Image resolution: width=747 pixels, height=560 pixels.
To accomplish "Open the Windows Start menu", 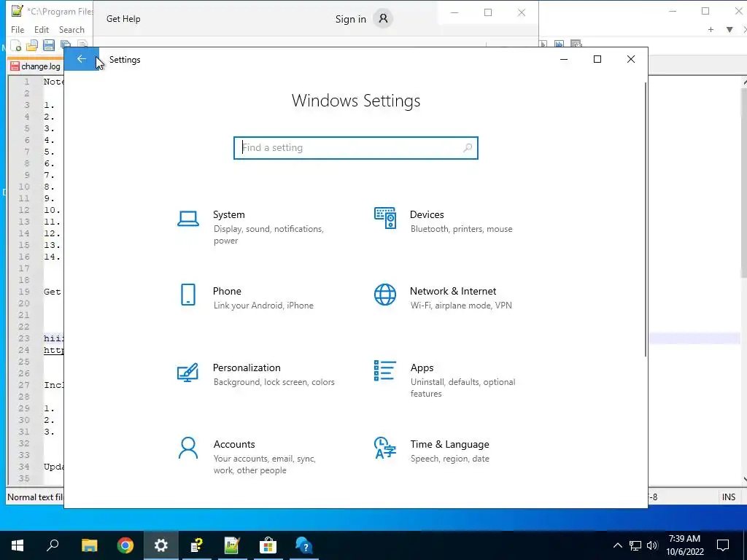I will (x=18, y=545).
